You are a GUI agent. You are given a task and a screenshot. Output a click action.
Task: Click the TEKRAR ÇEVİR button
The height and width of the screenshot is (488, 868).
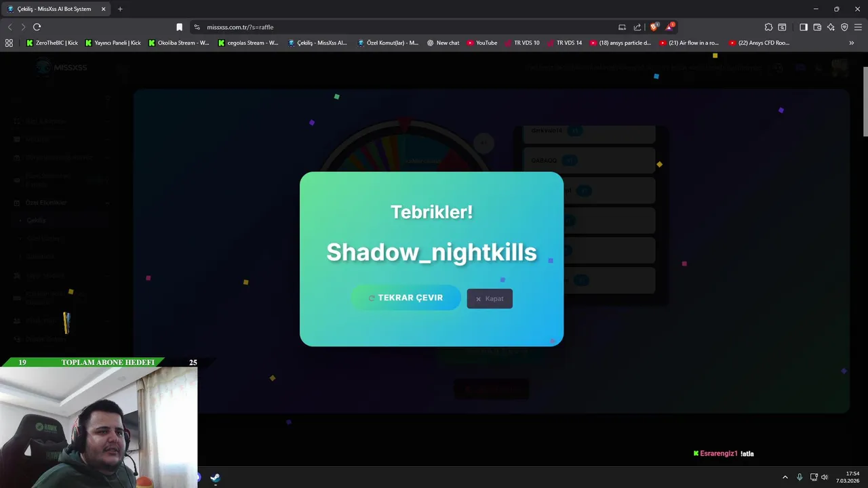[x=406, y=298]
